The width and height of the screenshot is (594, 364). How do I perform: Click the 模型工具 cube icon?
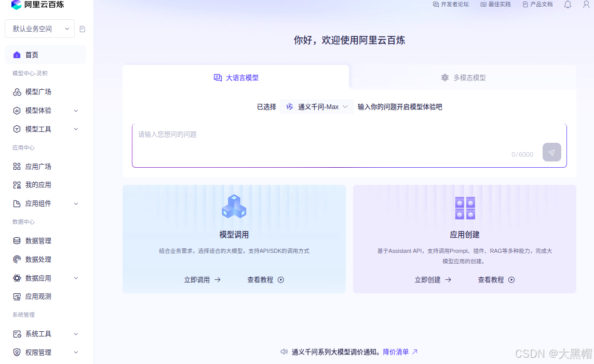coord(17,129)
